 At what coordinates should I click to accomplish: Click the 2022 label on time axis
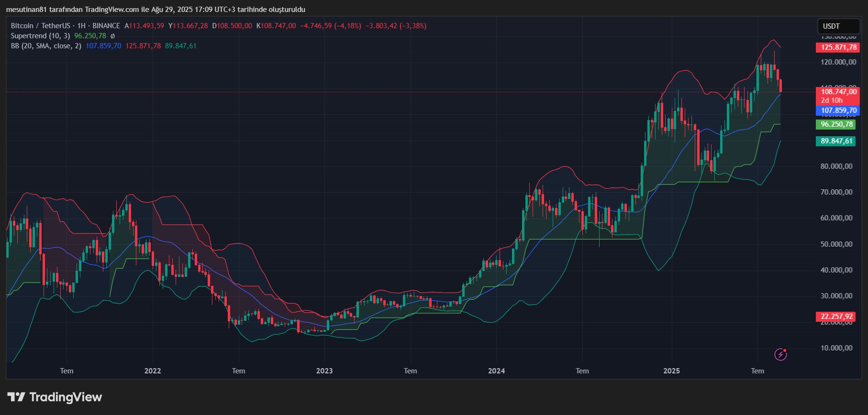pyautogui.click(x=153, y=371)
